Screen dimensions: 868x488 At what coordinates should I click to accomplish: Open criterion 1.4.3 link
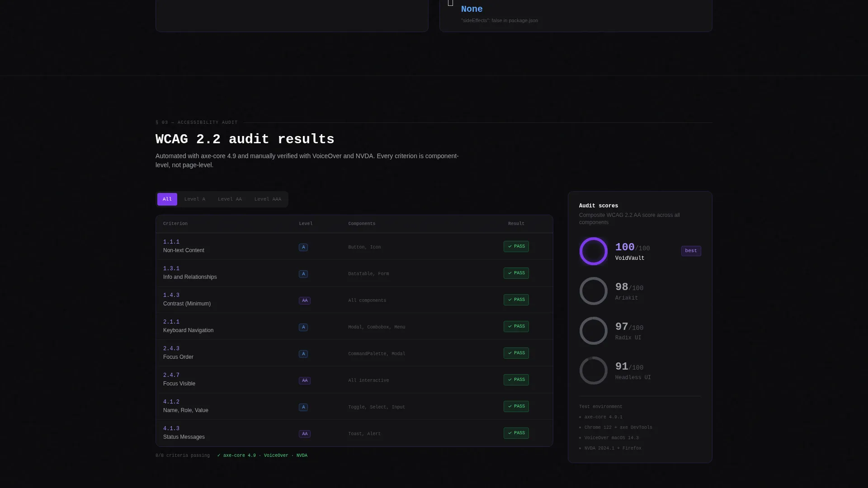pos(171,296)
